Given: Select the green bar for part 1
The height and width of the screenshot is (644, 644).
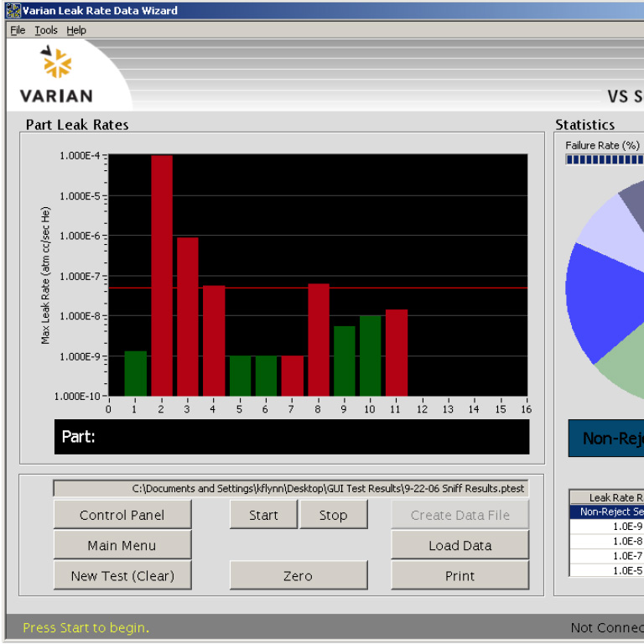Looking at the screenshot, I should pos(136,373).
